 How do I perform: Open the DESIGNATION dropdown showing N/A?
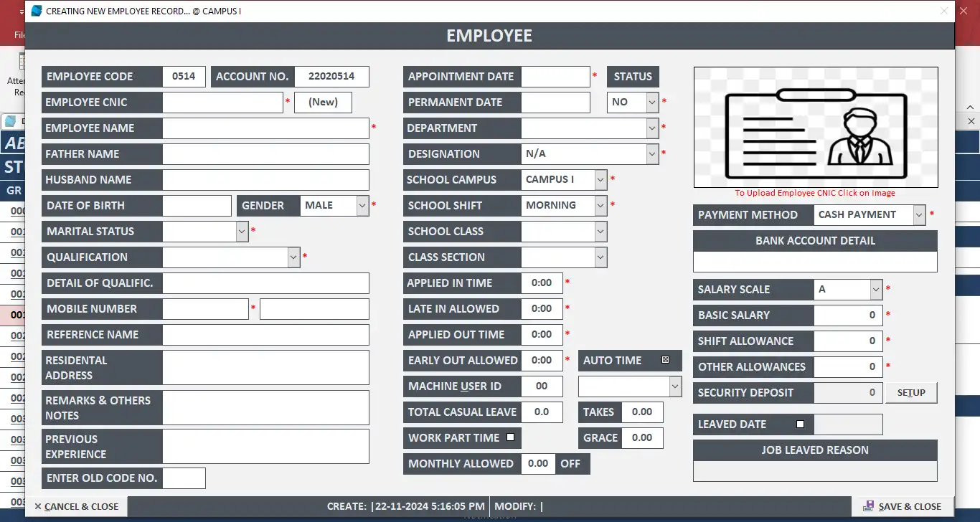(651, 153)
